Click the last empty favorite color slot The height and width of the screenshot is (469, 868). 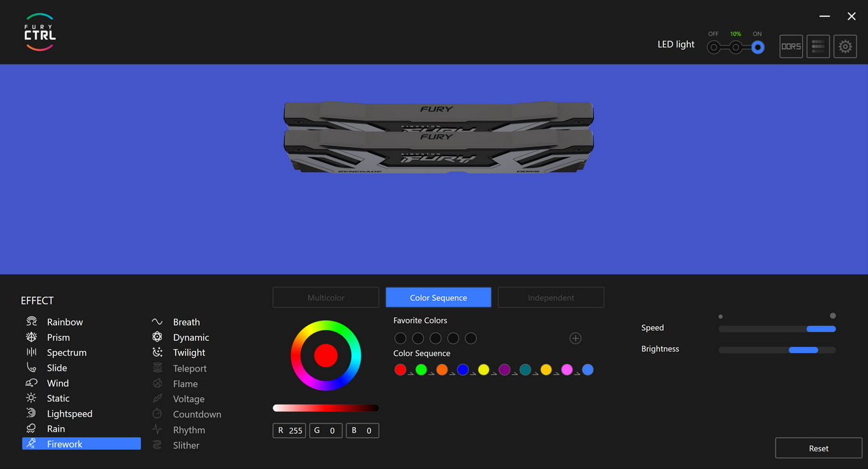471,338
